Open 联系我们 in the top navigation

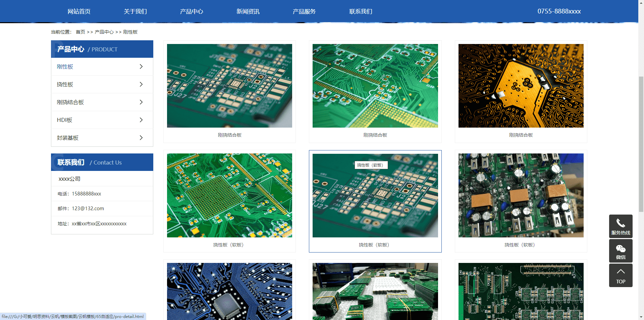click(x=361, y=11)
